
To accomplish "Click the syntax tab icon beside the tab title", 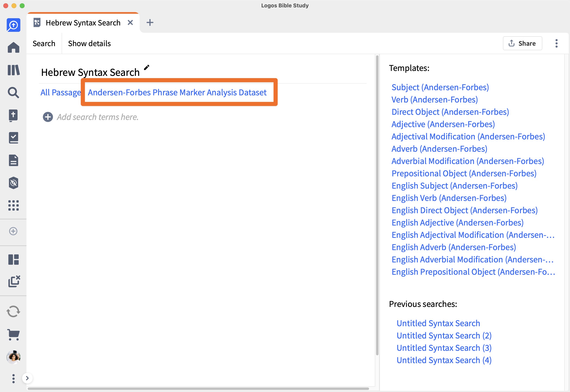I will tap(37, 23).
